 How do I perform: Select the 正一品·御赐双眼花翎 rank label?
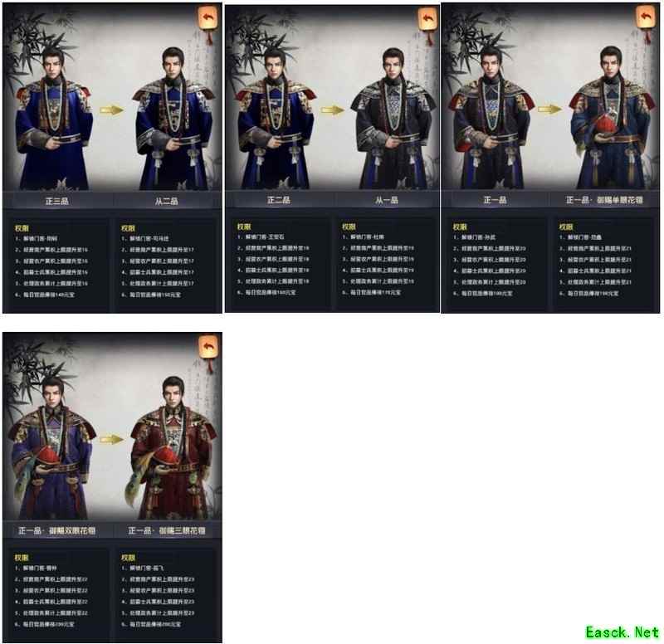coord(57,530)
